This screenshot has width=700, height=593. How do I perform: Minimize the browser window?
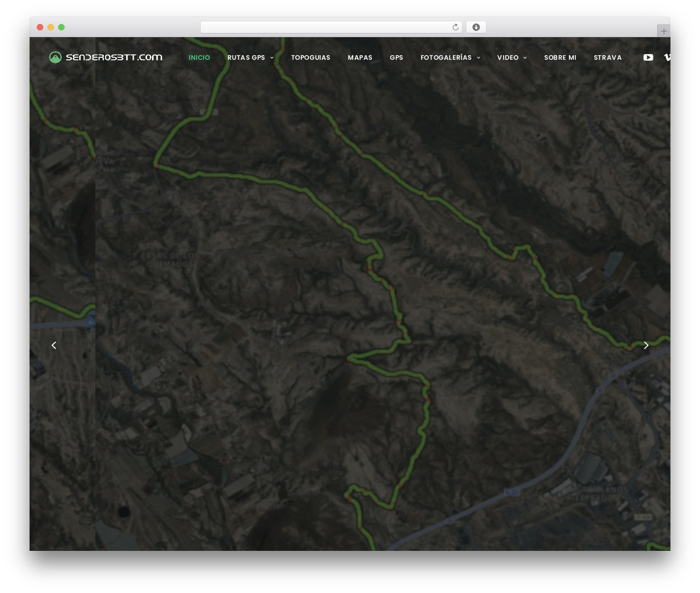(50, 27)
